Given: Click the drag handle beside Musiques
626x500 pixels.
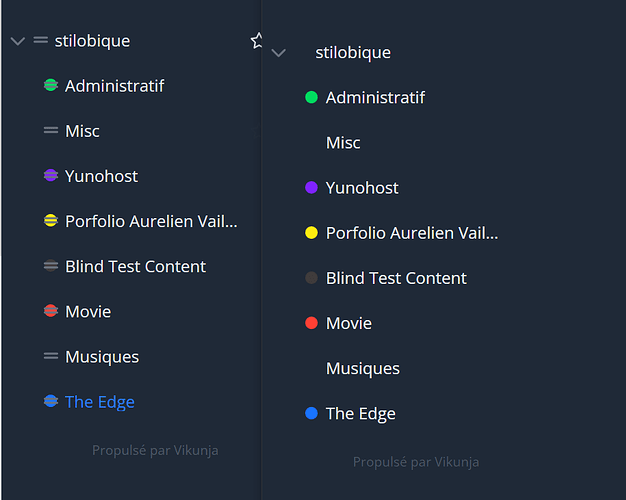Looking at the screenshot, I should (x=51, y=356).
